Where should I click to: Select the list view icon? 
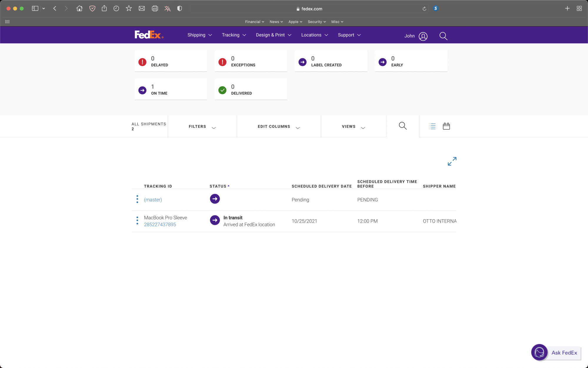point(432,126)
